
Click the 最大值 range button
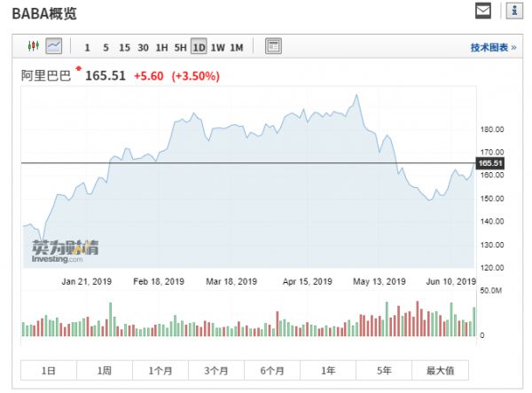[x=440, y=370]
